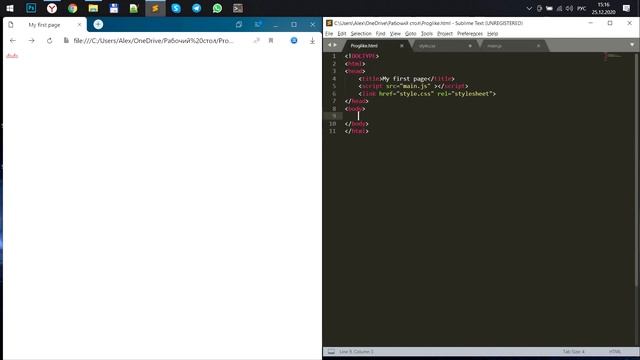The image size is (640, 360).
Task: Open Sublime Text Edit menu
Action: [342, 33]
